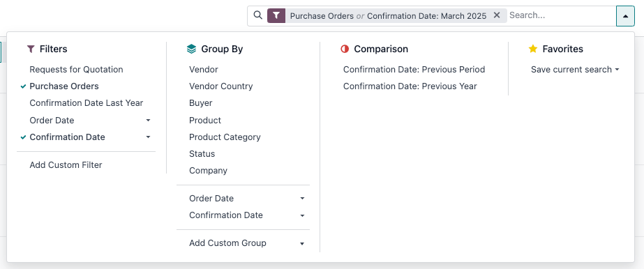The height and width of the screenshot is (269, 644).
Task: Click the Filters funnel header icon
Action: coord(31,49)
